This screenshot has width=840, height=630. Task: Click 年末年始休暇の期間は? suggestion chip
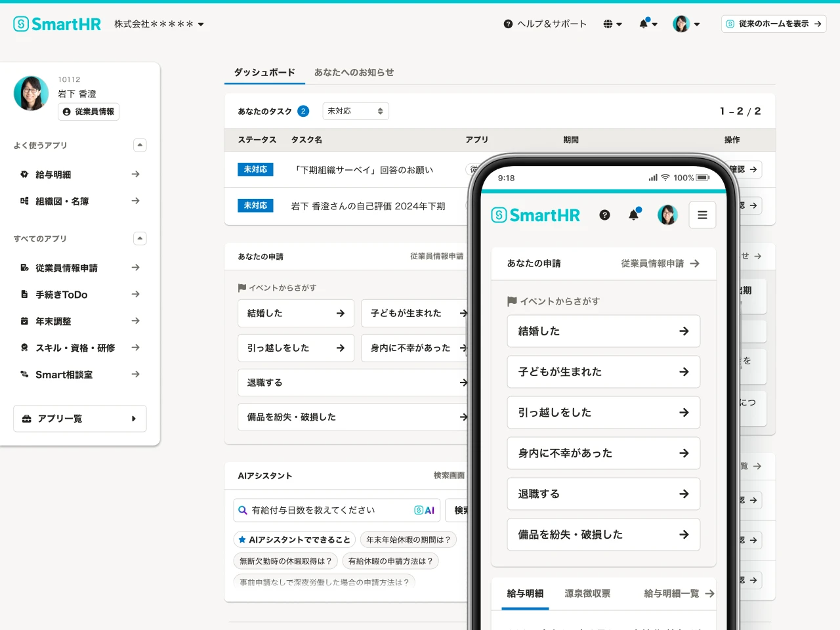[x=408, y=539]
